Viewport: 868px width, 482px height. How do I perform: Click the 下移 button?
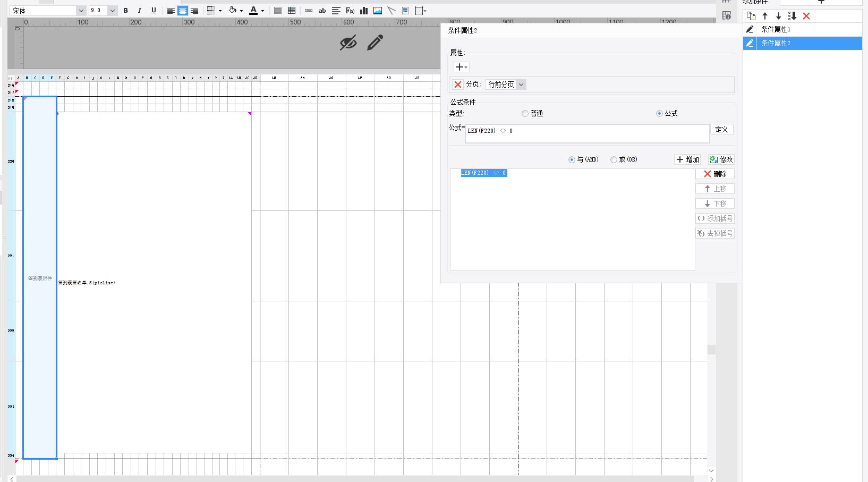pos(715,204)
